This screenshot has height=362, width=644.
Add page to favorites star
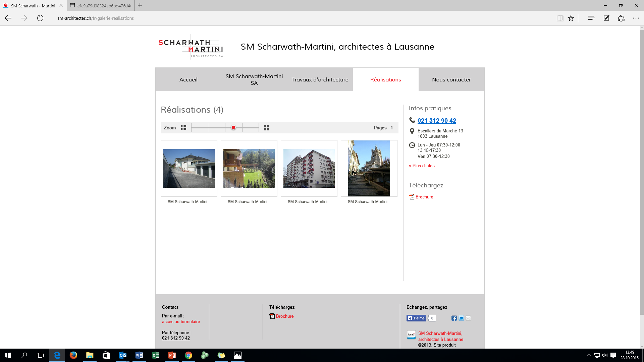pos(571,18)
